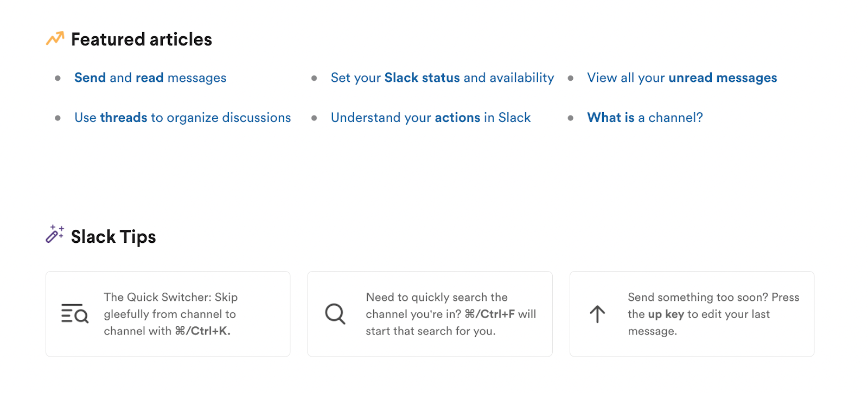Screen dimensions: 868x393
Task: Select the Quick Switcher tip card text
Action: [171, 314]
